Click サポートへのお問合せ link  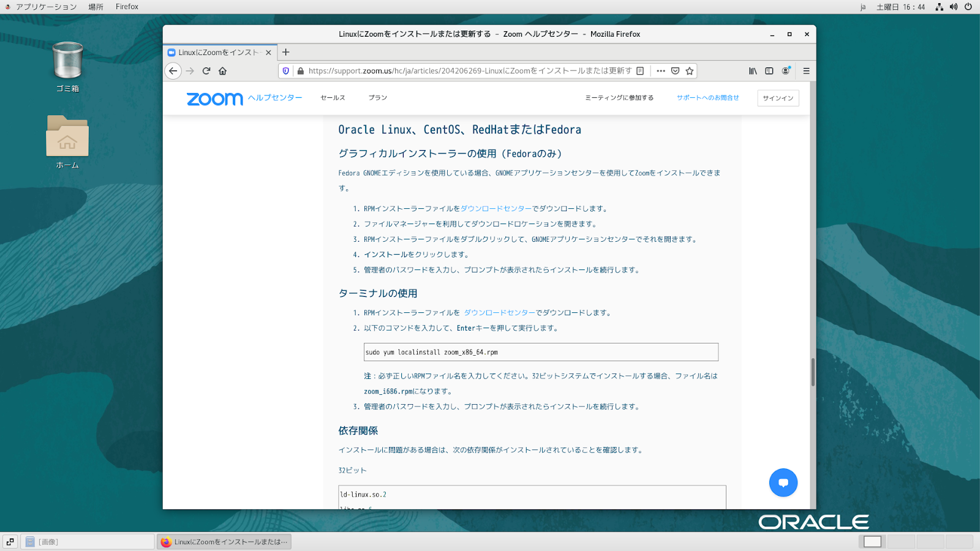[x=707, y=98]
